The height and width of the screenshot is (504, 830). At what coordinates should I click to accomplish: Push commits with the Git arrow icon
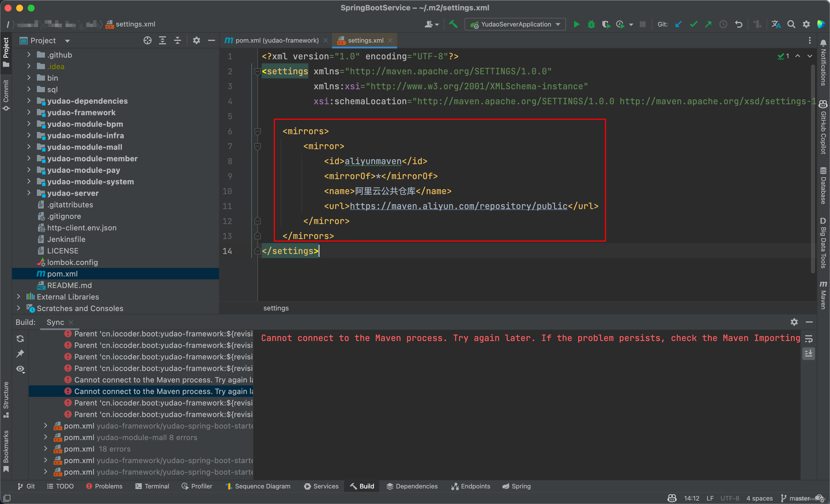click(708, 24)
